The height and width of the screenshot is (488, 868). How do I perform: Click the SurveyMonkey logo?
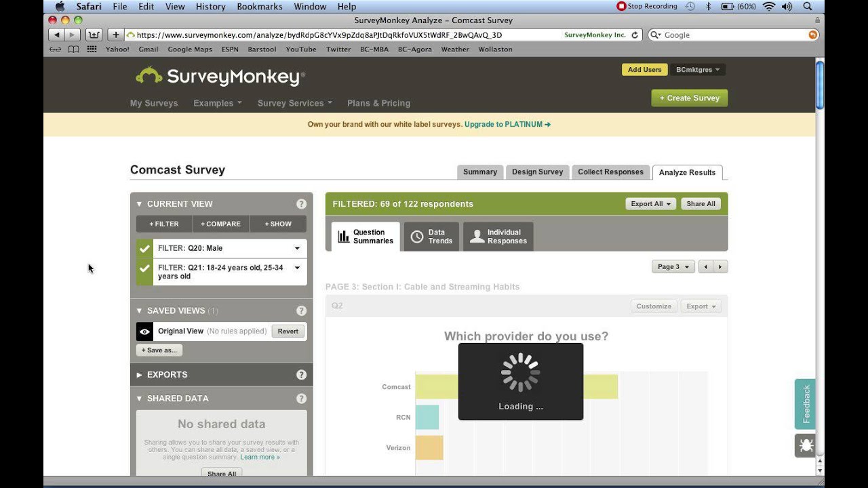(220, 76)
